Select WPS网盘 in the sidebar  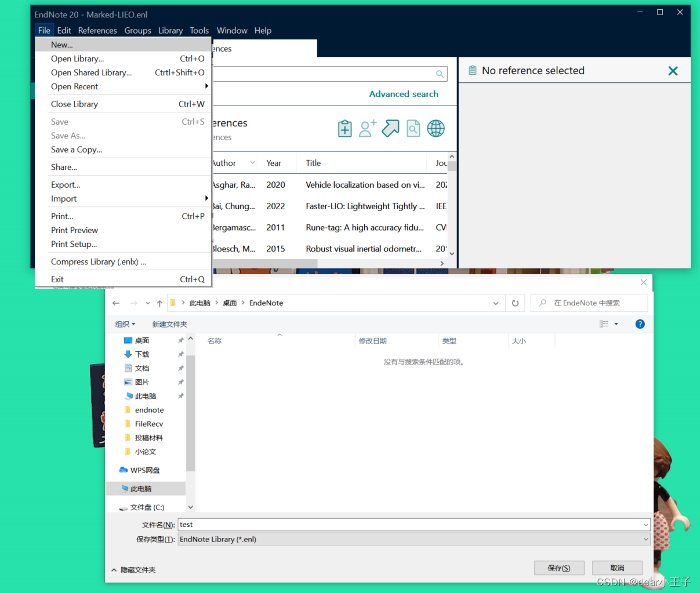139,470
